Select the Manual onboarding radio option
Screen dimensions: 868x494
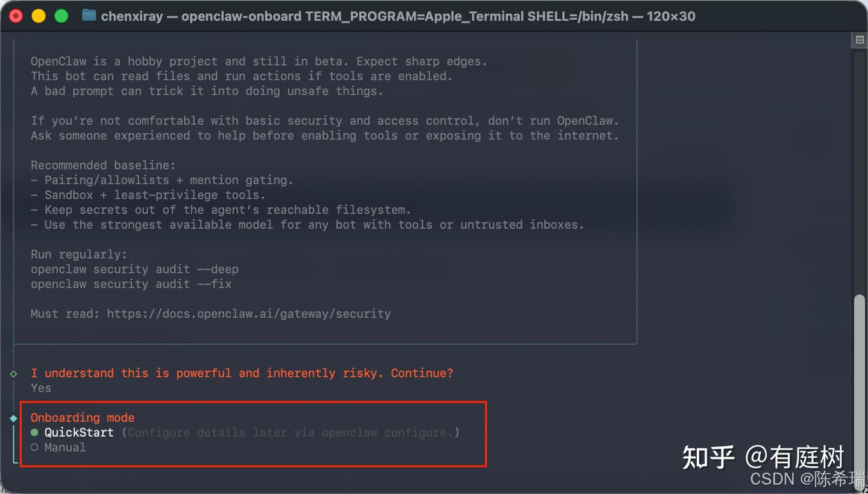click(x=34, y=448)
